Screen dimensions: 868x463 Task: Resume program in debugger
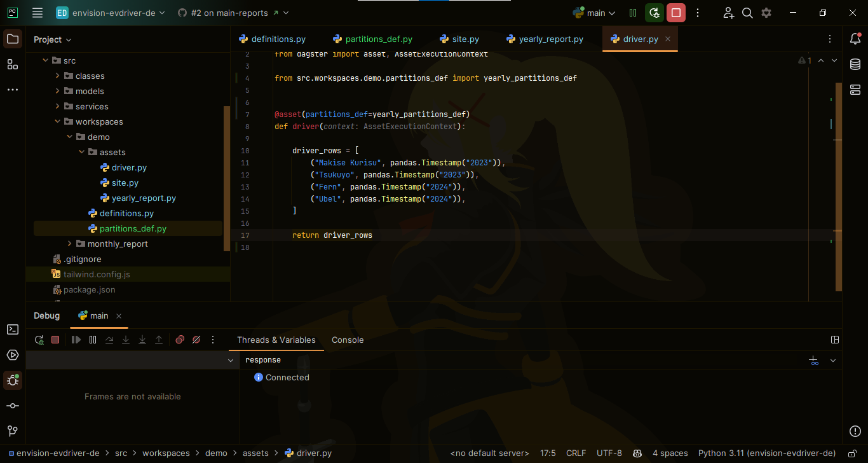[x=76, y=340]
